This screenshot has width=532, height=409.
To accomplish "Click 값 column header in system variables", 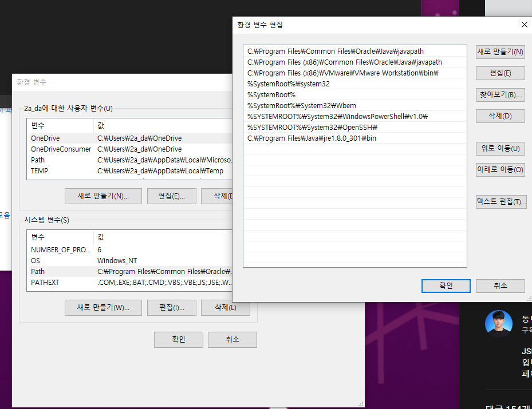I will pyautogui.click(x=163, y=237).
